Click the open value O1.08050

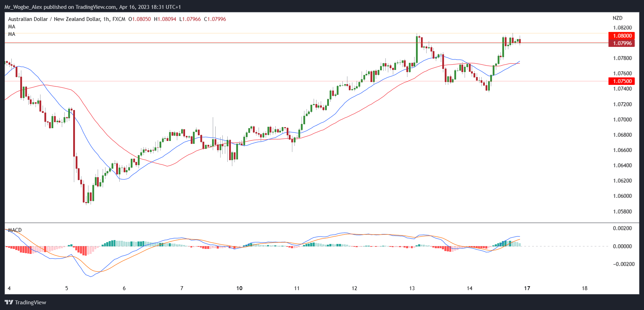pos(140,19)
